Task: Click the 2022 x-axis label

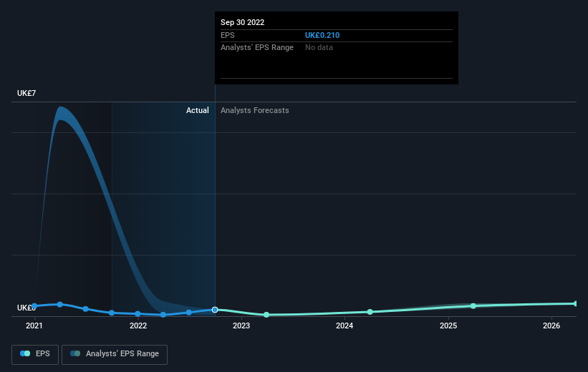Action: [138, 325]
